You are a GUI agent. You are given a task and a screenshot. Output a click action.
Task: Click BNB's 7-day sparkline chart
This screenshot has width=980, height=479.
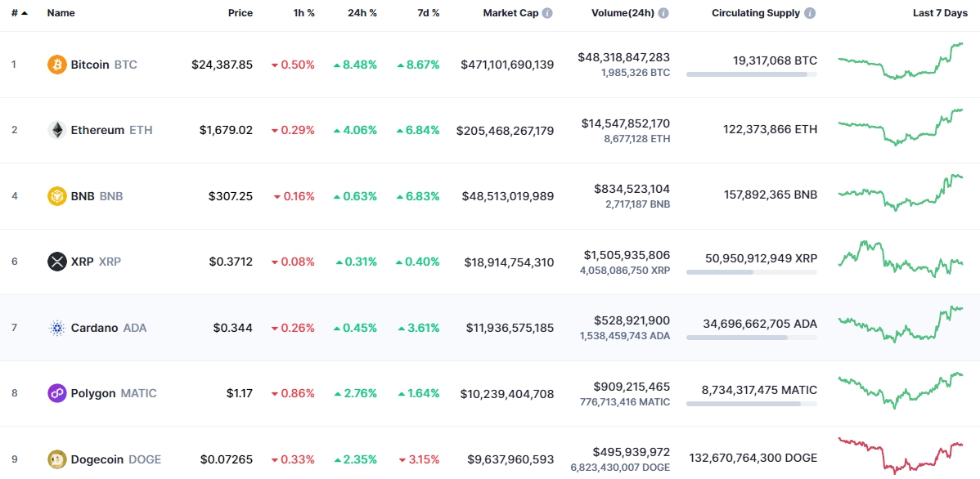point(901,193)
